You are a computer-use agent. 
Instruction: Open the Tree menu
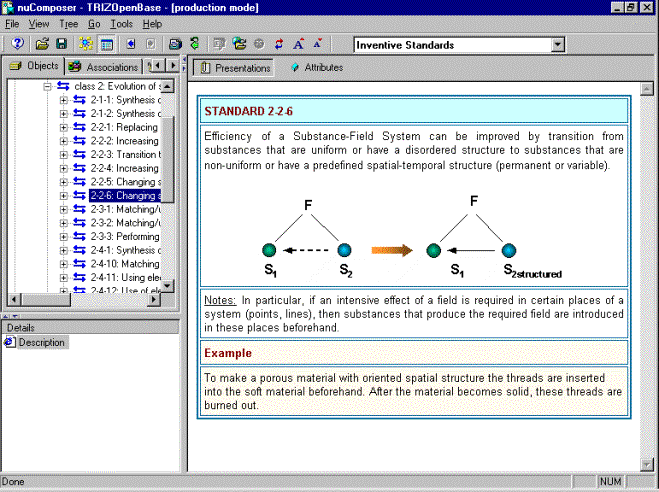68,23
